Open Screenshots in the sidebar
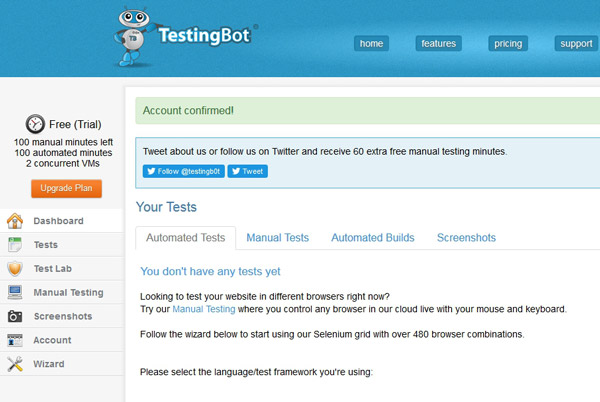 [62, 316]
